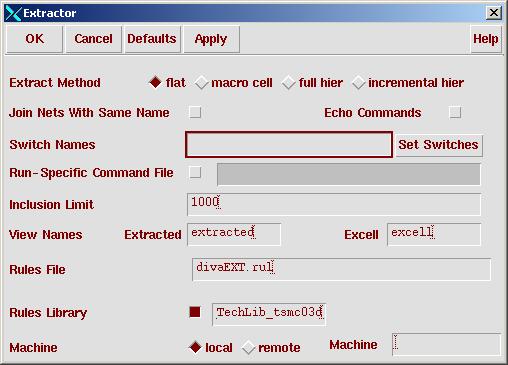The width and height of the screenshot is (508, 365).
Task: Click the Rules File field divaEXT.rul
Action: click(341, 269)
